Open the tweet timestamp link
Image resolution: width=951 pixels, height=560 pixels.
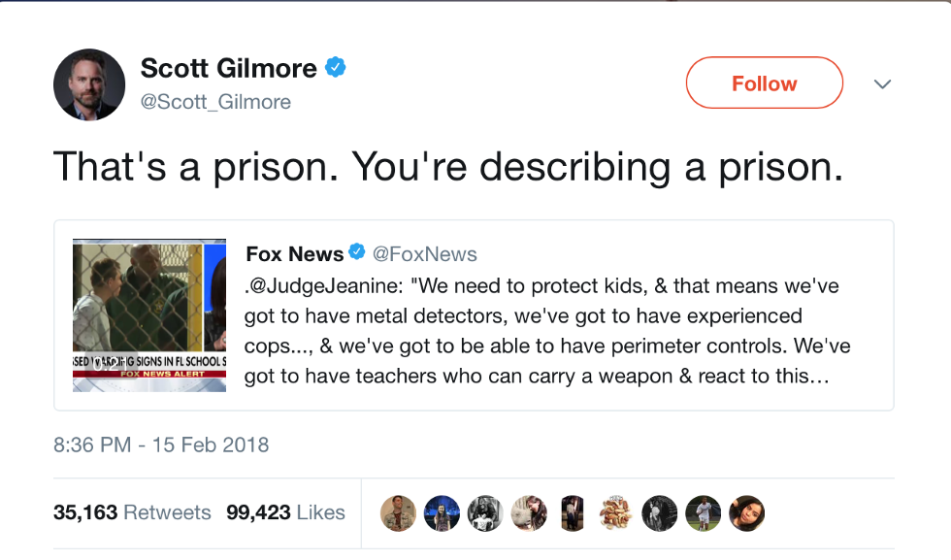(x=160, y=445)
